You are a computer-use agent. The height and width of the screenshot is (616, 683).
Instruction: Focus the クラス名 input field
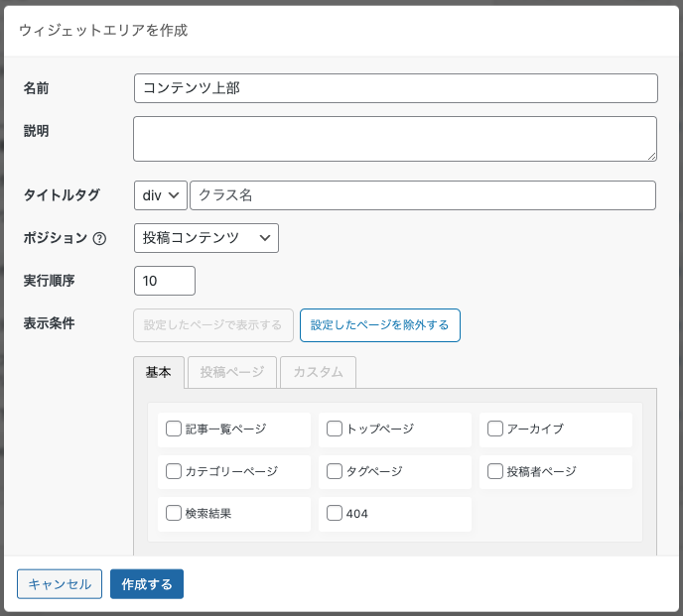click(423, 195)
